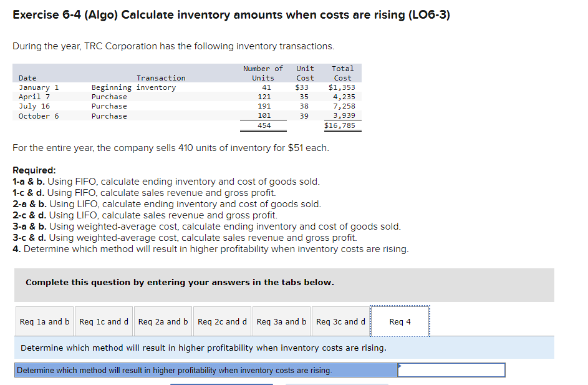Switch to the Req 1a and b tab

[44, 321]
